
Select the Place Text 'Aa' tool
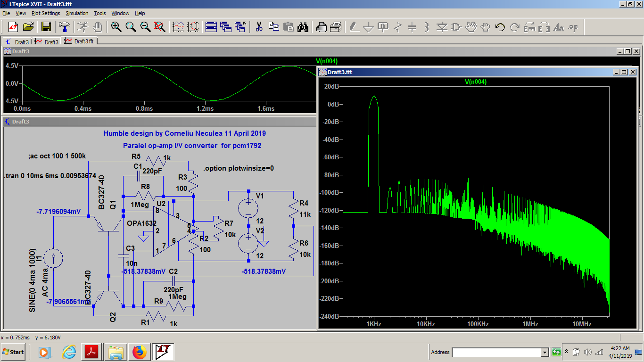tap(559, 27)
